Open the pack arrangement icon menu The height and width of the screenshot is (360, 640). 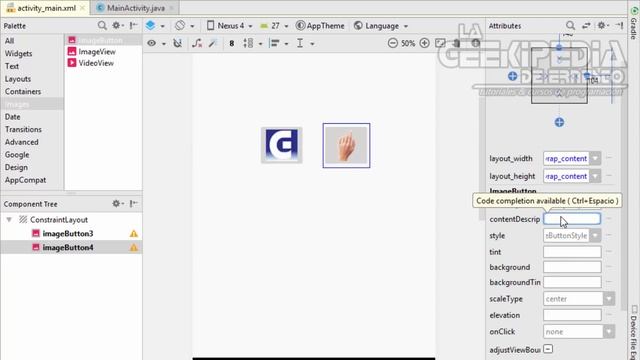tap(252, 43)
